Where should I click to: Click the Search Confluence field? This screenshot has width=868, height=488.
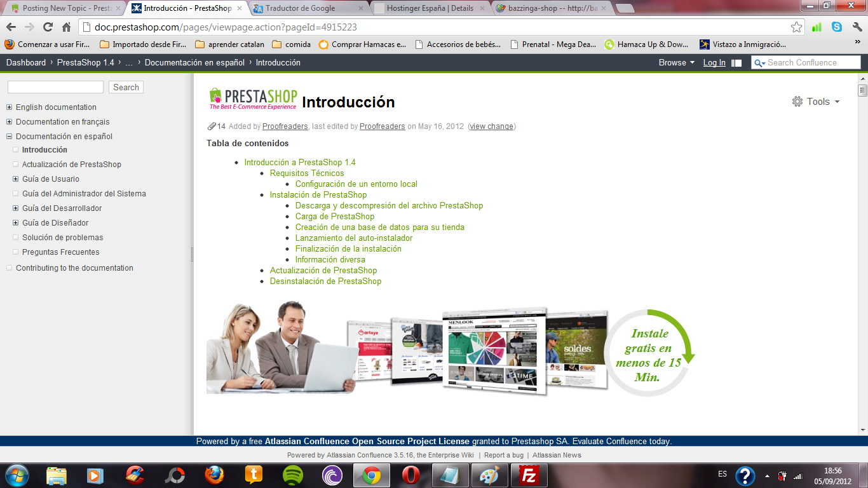(x=806, y=62)
